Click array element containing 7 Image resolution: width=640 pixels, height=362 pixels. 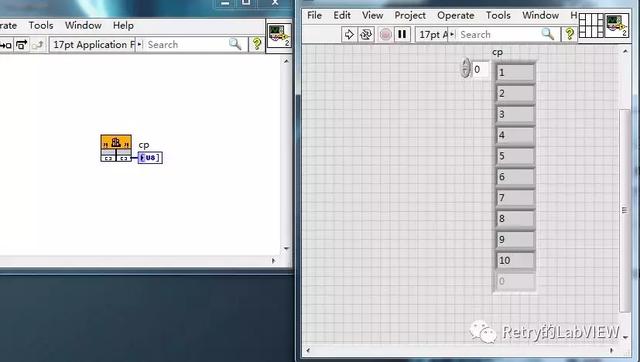(515, 198)
